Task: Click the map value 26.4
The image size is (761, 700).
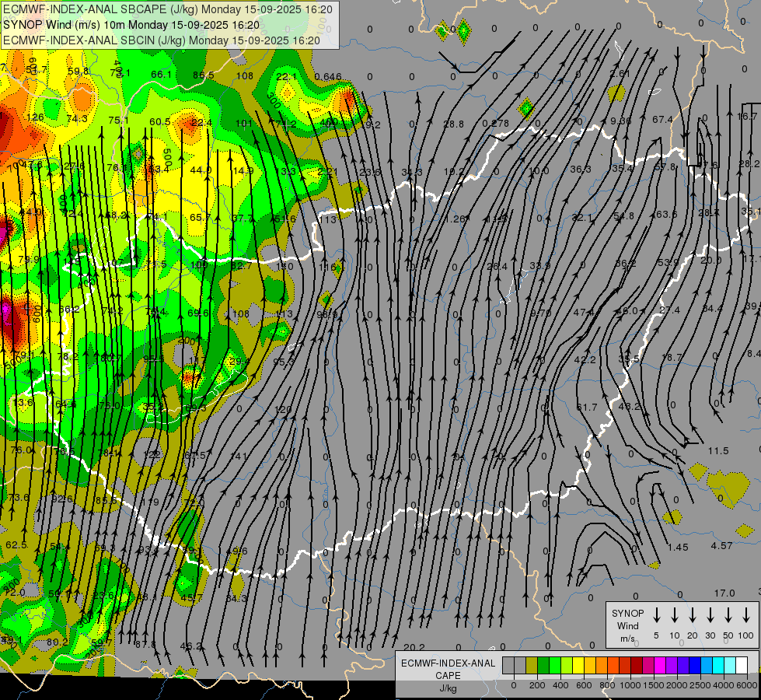Action: 497,266
